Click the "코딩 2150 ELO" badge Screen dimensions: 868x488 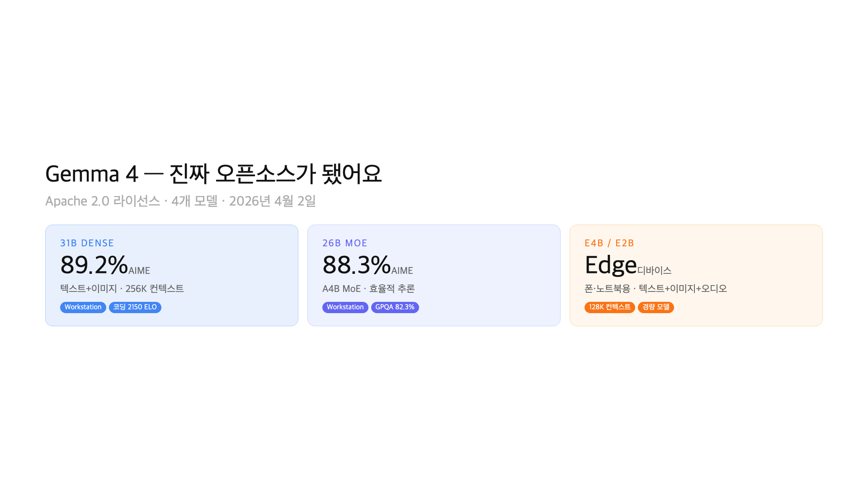coord(135,307)
